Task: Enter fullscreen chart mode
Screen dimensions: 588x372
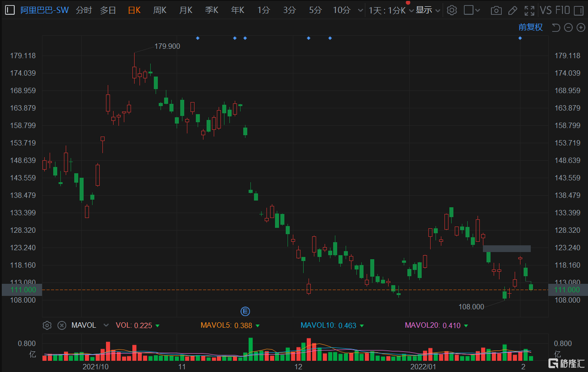Action: pos(529,10)
